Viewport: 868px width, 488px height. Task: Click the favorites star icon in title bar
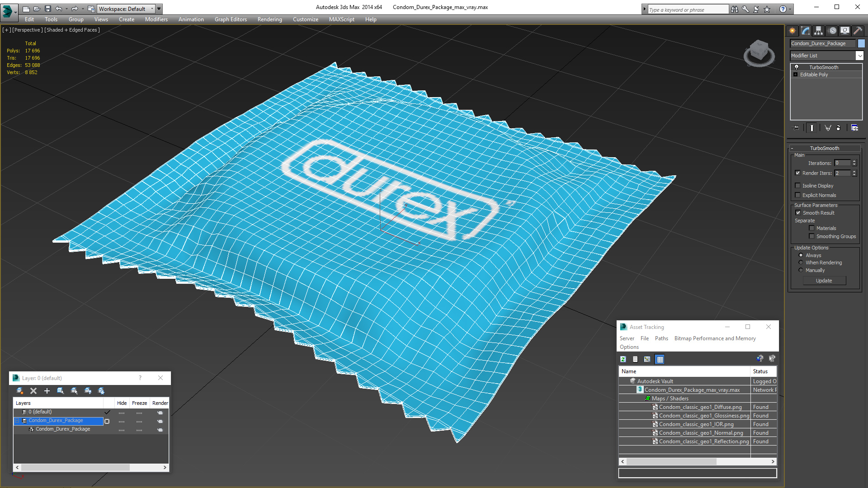tap(767, 9)
